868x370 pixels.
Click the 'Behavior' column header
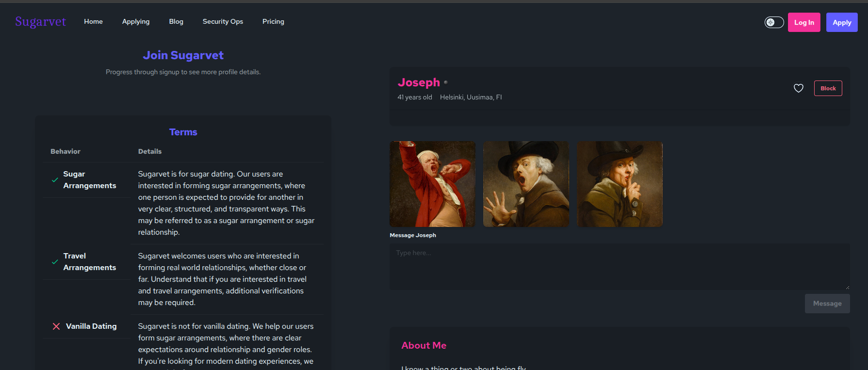(66, 151)
